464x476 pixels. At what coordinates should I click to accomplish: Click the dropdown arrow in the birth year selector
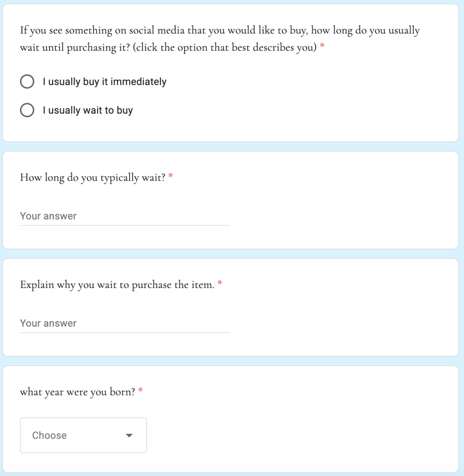[x=129, y=436]
